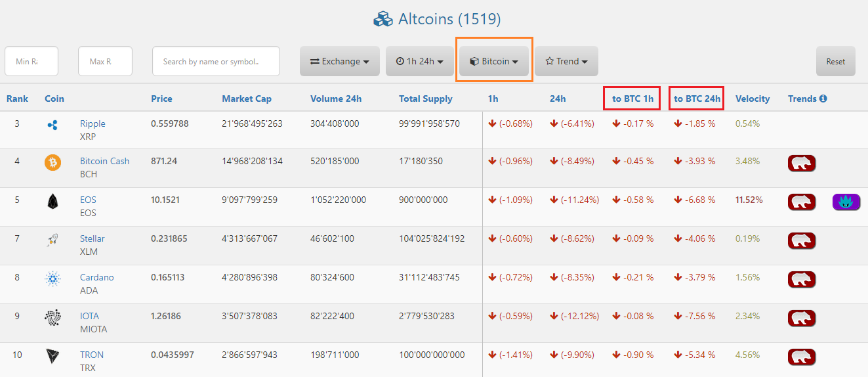
Task: Open the Trend dropdown filter
Action: tap(566, 61)
